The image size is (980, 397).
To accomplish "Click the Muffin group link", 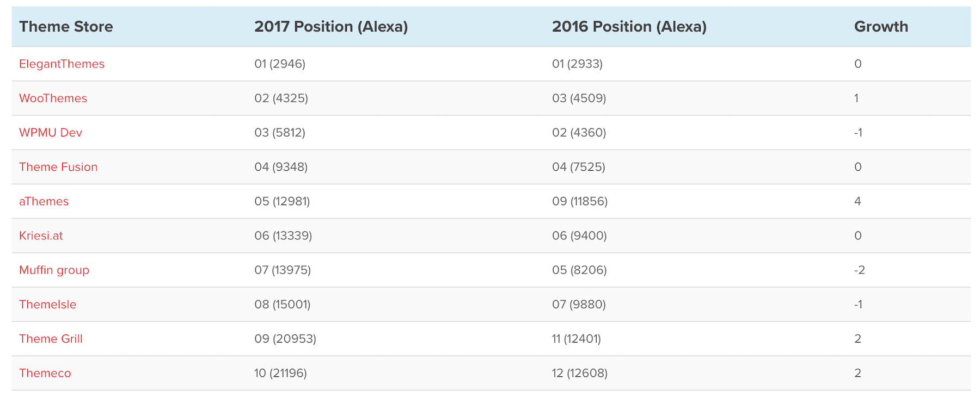I will (54, 270).
